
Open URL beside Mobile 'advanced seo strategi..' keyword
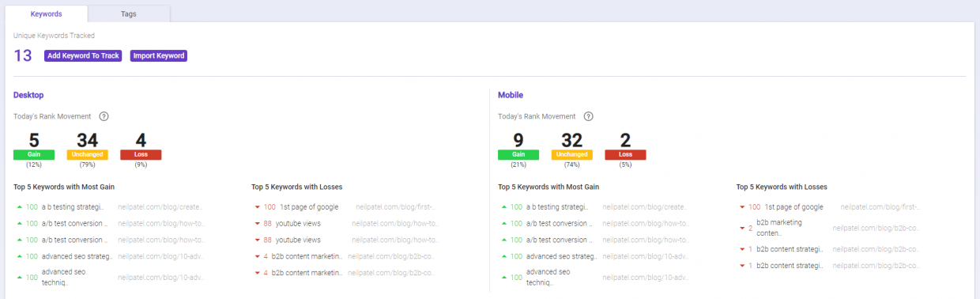click(x=646, y=256)
